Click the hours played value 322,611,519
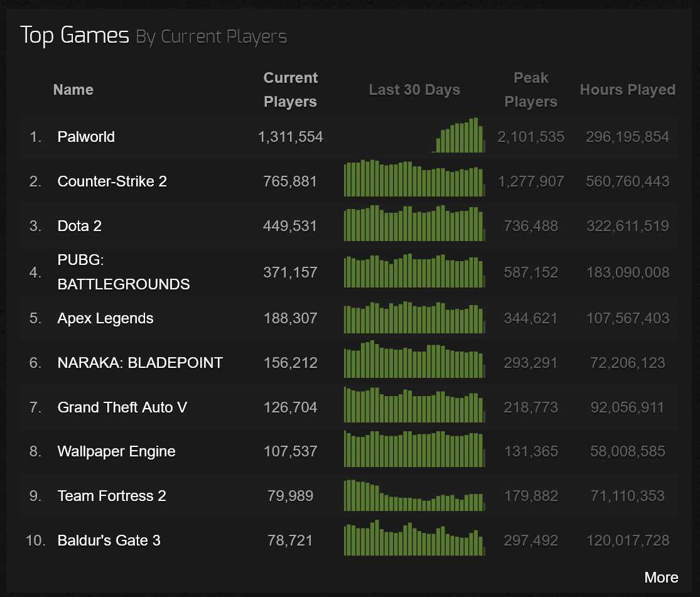The width and height of the screenshot is (700, 597). click(x=628, y=226)
